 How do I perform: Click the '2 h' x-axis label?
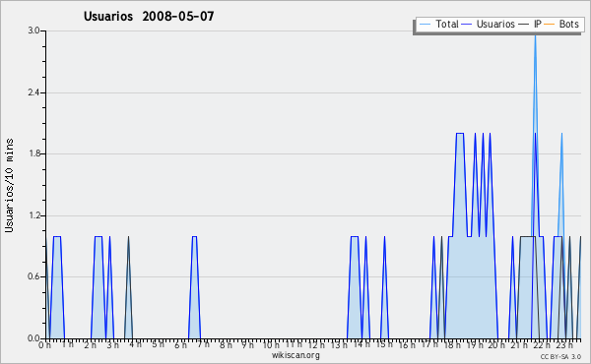pyautogui.click(x=90, y=345)
